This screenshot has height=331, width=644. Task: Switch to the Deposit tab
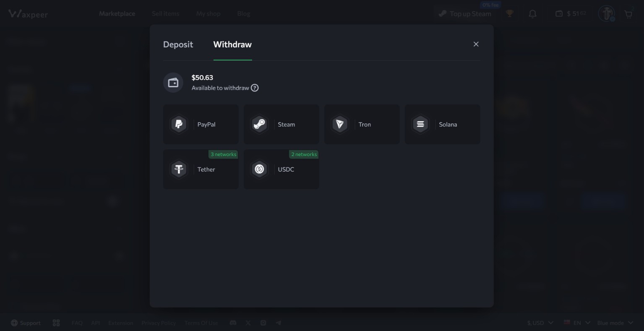pyautogui.click(x=178, y=44)
